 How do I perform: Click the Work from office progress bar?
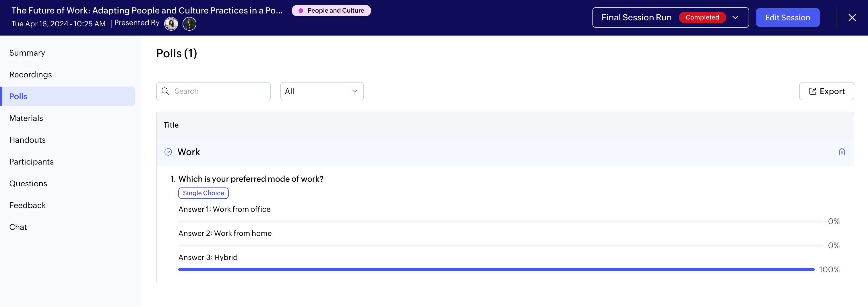tap(500, 222)
